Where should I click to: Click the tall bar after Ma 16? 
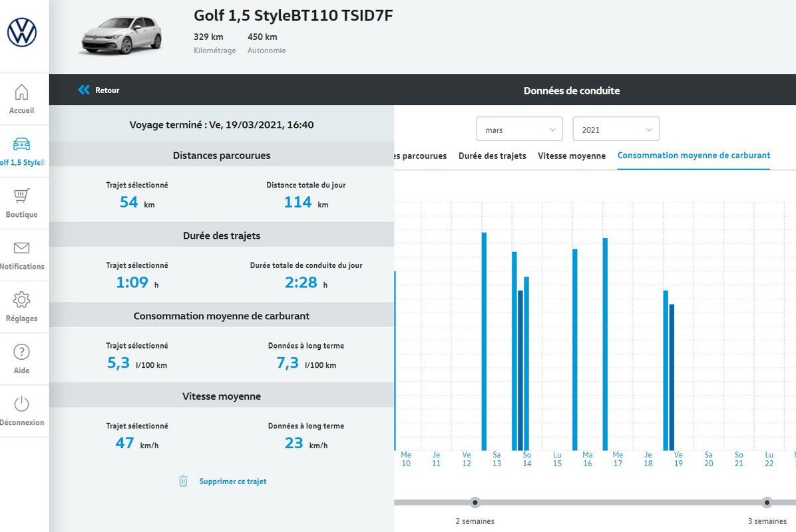605,344
